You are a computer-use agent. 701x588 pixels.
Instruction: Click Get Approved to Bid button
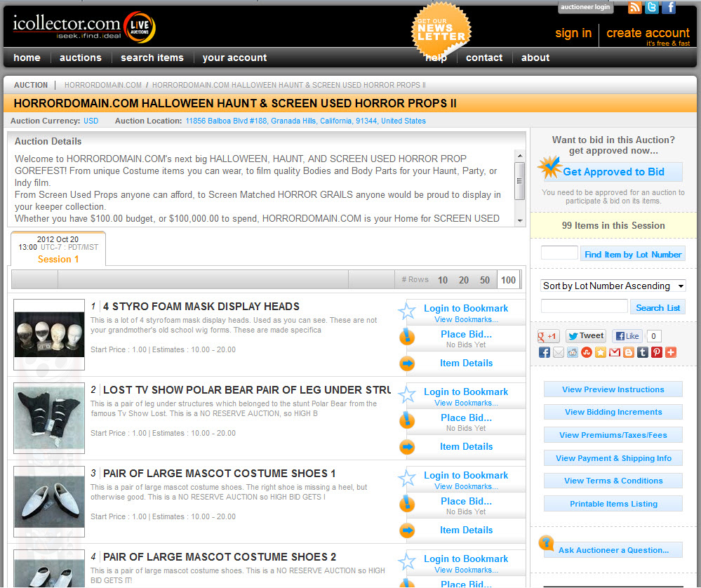click(x=613, y=172)
